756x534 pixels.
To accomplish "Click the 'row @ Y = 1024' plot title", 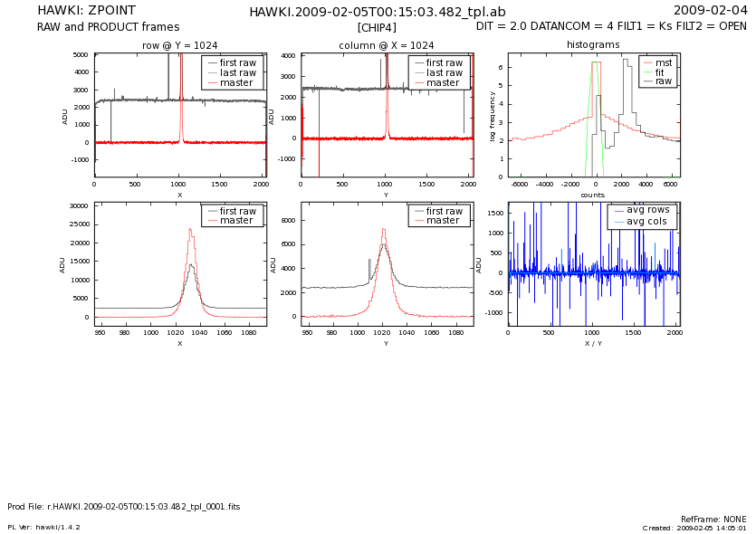I will coord(179,45).
